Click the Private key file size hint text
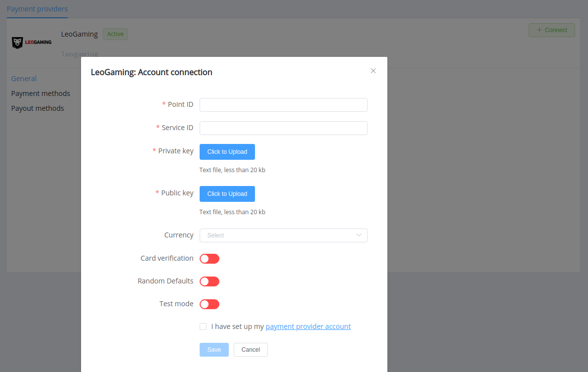Image resolution: width=588 pixels, height=372 pixels. click(x=232, y=170)
